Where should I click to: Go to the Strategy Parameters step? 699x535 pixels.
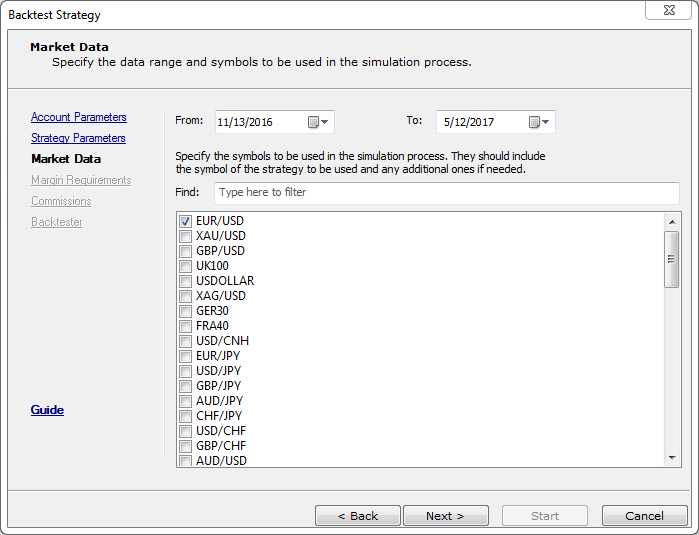(x=78, y=138)
